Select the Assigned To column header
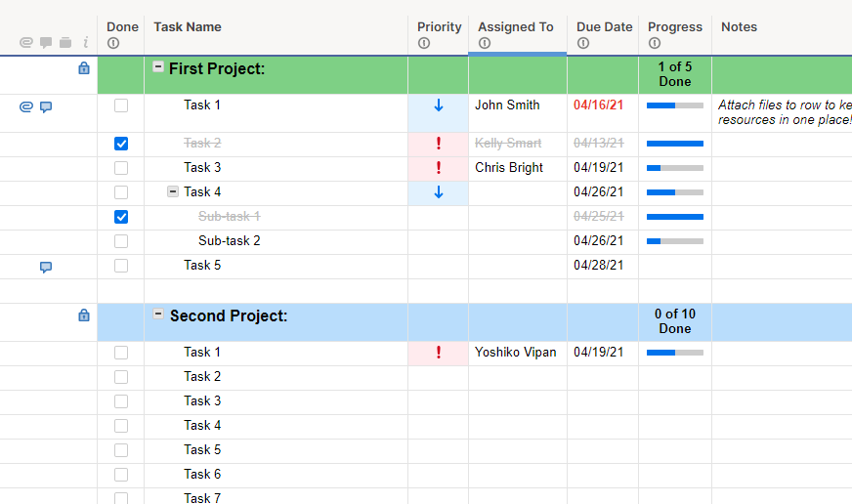Screen dimensions: 852x504 click(516, 27)
